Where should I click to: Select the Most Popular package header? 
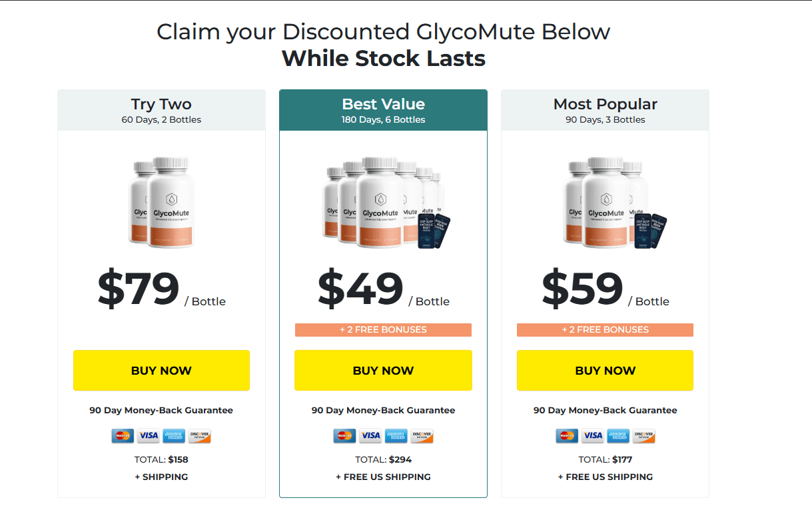pyautogui.click(x=605, y=109)
